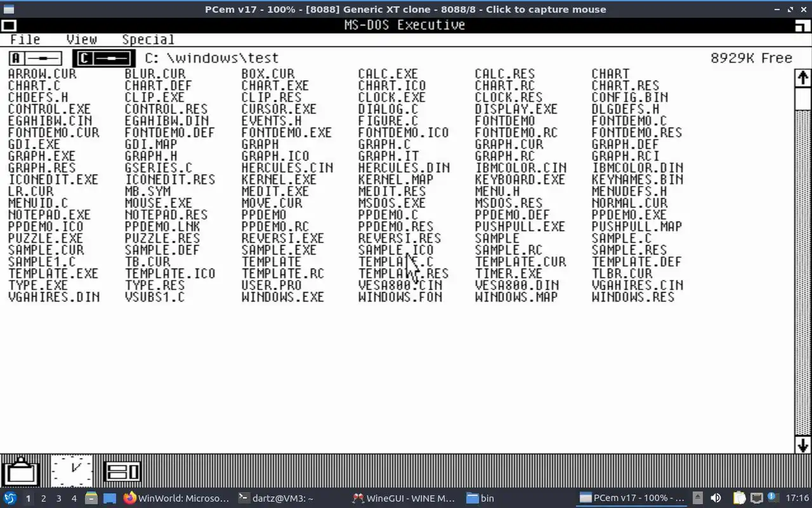Select the file CLOCK.EXE
This screenshot has height=508, width=812.
coord(391,97)
